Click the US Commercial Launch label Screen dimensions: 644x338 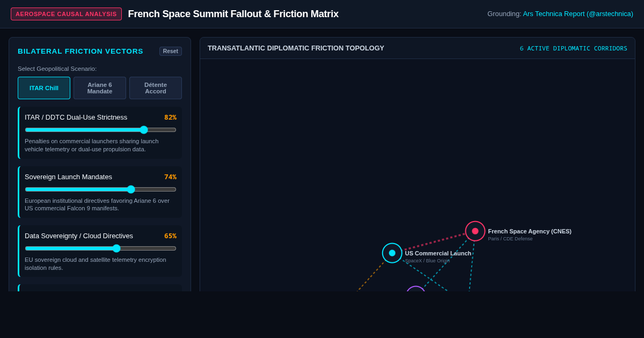click(438, 253)
